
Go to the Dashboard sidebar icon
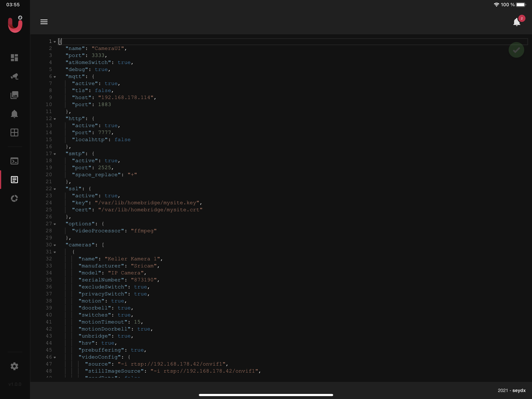click(14, 57)
